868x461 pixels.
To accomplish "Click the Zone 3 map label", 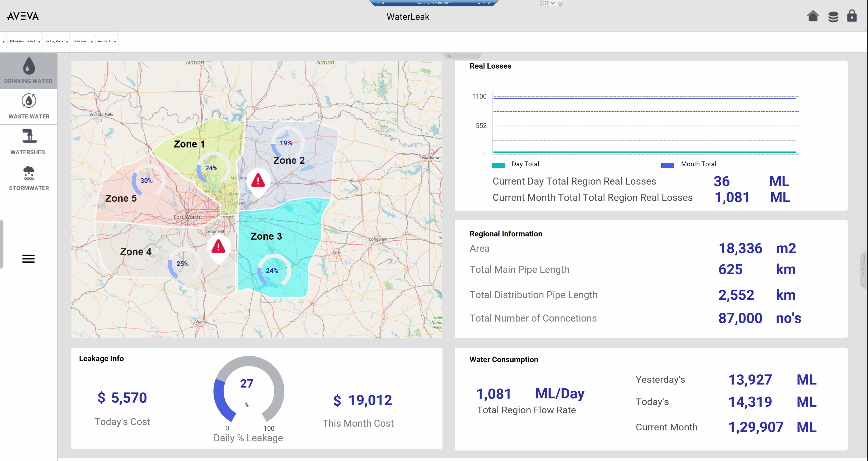I will pos(266,236).
